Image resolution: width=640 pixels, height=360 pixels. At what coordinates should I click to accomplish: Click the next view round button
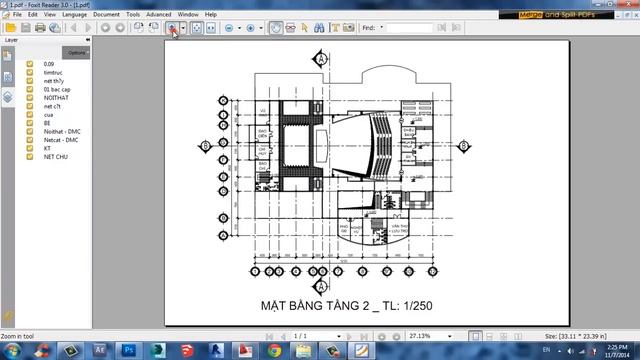(120, 28)
